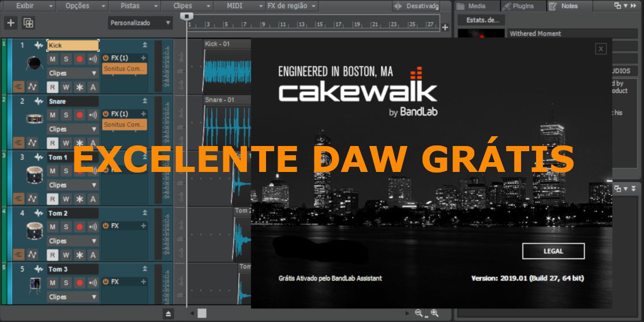This screenshot has width=644, height=322.
Task: Open the FX de região menu
Action: (x=293, y=6)
